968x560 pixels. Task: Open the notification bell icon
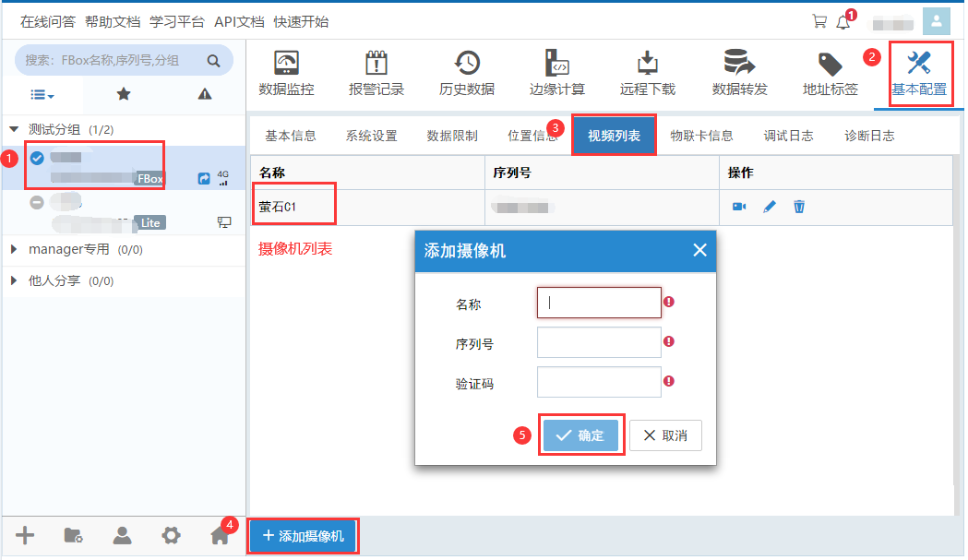(843, 22)
